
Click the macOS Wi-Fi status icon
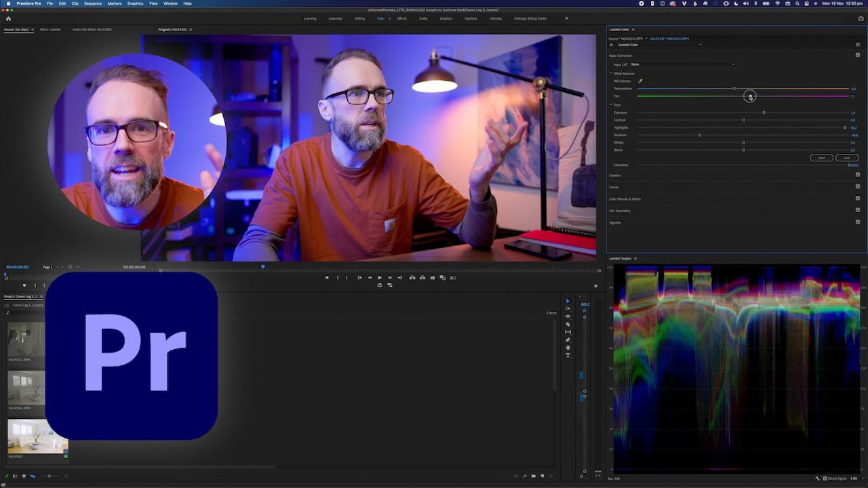pos(777,3)
